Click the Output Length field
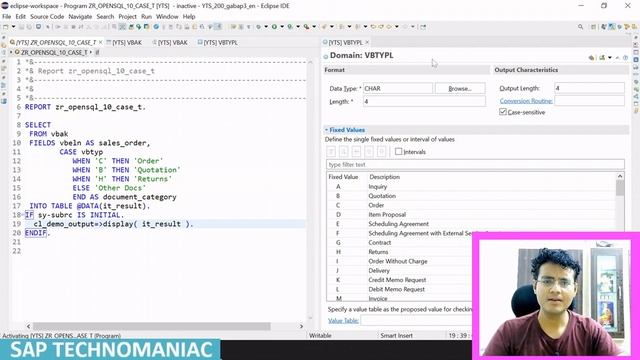 589,88
